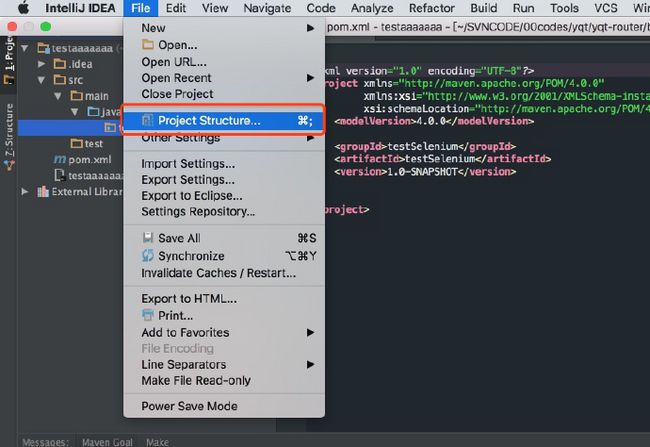Choose Invalidate Caches / Restart...
Image resolution: width=650 pixels, height=447 pixels.
(x=224, y=273)
